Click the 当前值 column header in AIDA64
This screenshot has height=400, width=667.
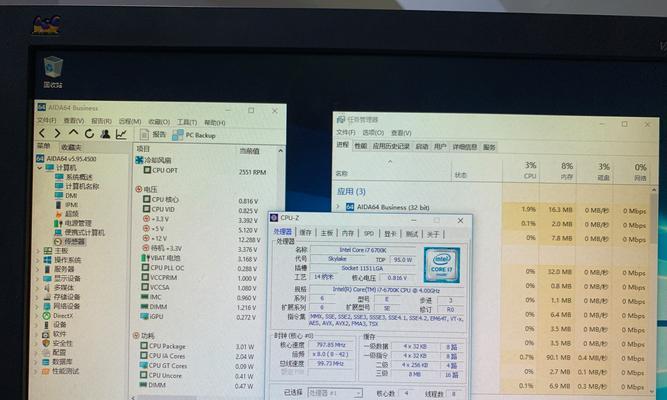coord(250,151)
